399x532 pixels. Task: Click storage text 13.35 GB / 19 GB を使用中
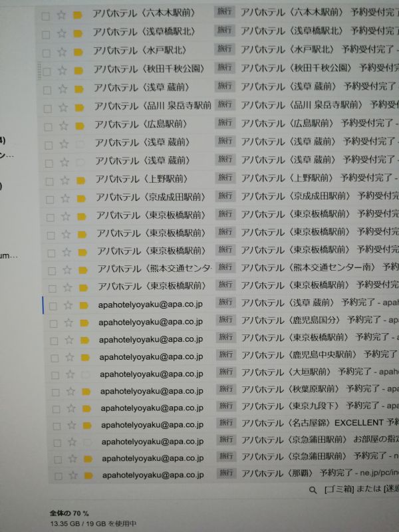(x=93, y=523)
